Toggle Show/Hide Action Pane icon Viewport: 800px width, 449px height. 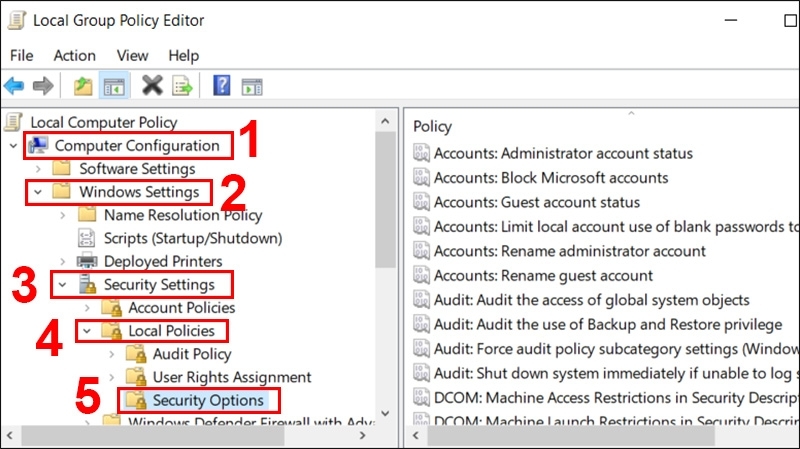point(251,86)
